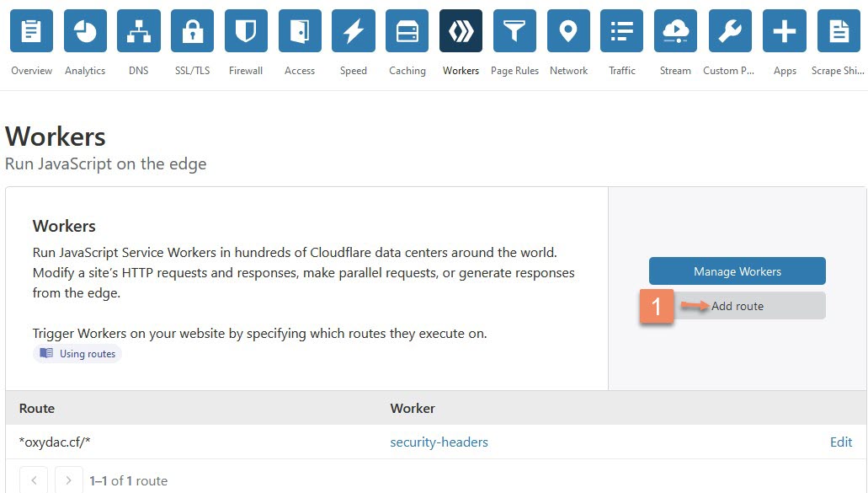The width and height of the screenshot is (868, 493).
Task: Click the Speed lightning bolt icon
Action: [x=354, y=31]
